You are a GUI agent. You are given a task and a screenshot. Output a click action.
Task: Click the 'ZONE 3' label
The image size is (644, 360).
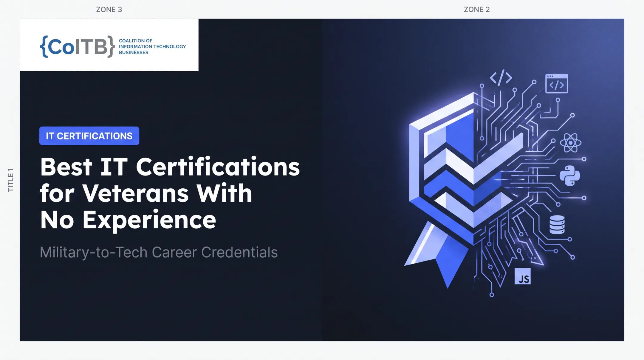click(x=109, y=10)
